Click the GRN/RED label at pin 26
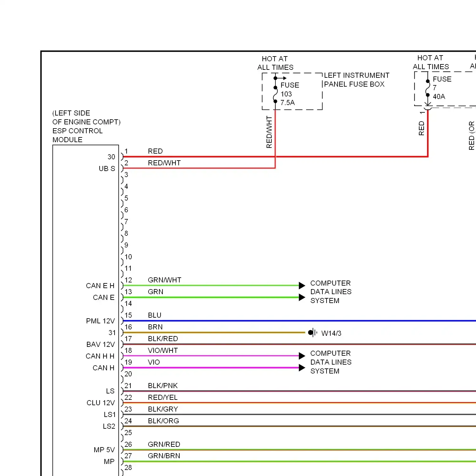This screenshot has width=476, height=476. [164, 444]
